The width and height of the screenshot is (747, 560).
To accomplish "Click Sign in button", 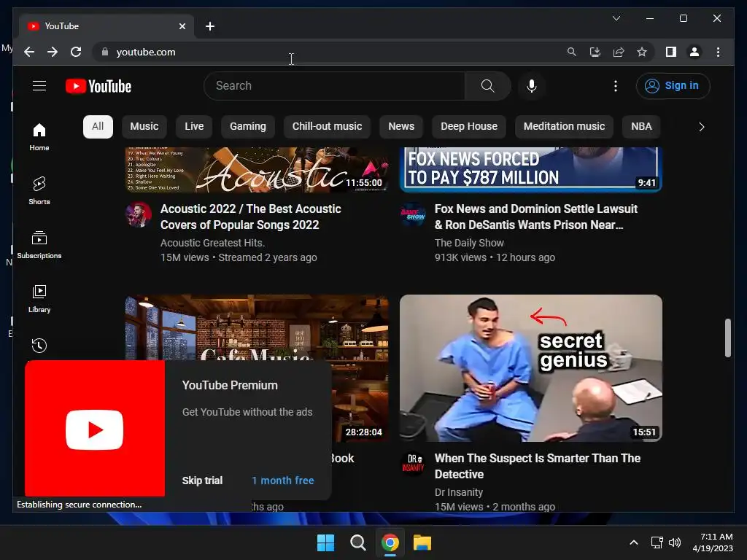I will 673,86.
